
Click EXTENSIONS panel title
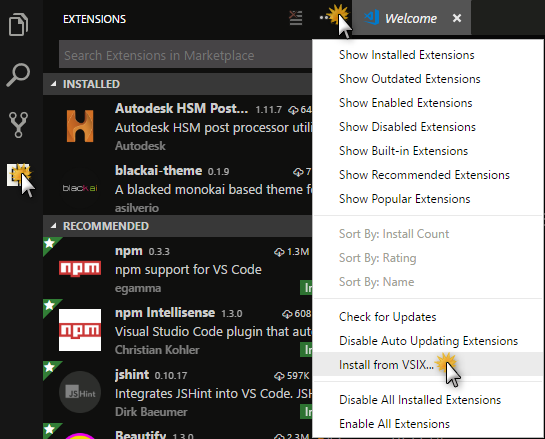click(95, 19)
